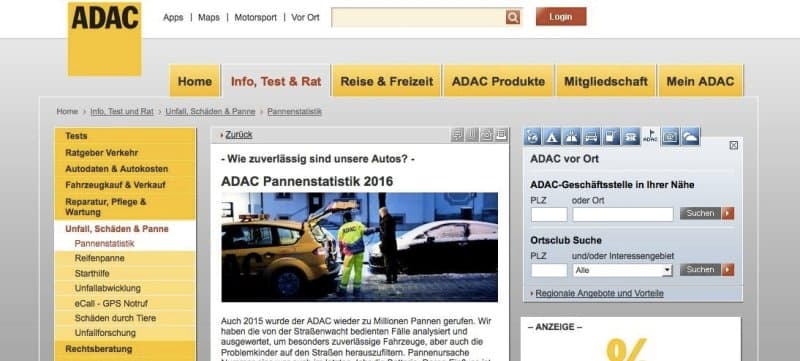Click the magnifier search button

tap(513, 17)
